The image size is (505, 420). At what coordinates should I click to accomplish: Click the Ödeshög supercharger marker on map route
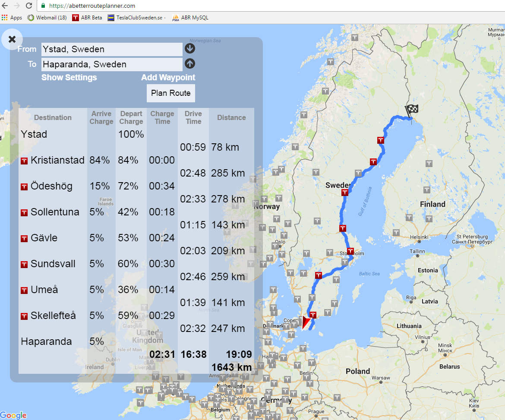click(x=319, y=275)
